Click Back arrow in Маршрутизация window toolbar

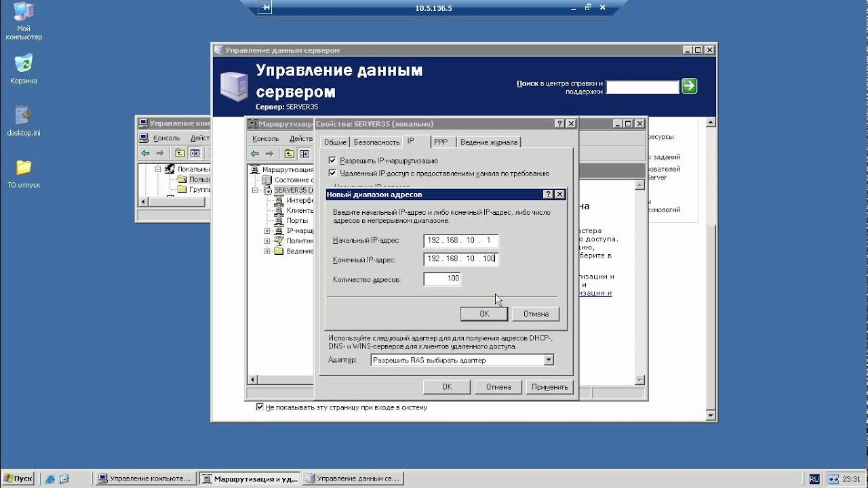tap(255, 154)
